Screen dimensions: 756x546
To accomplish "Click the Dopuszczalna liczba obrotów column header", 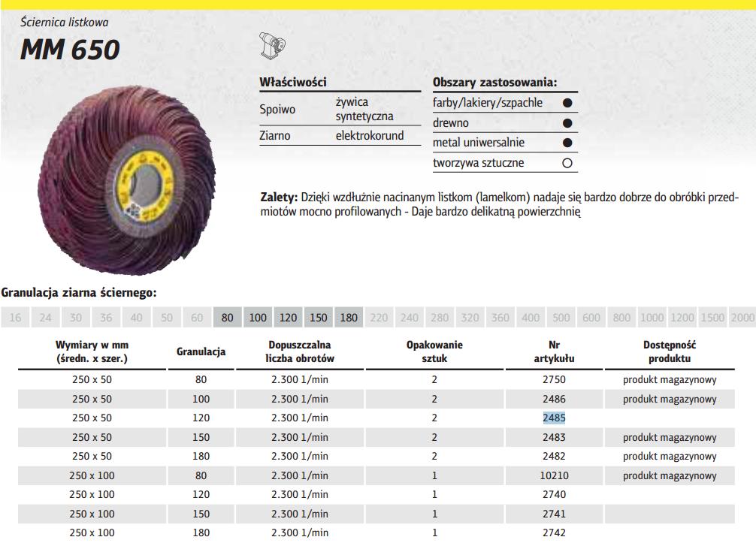I will click(x=300, y=351).
